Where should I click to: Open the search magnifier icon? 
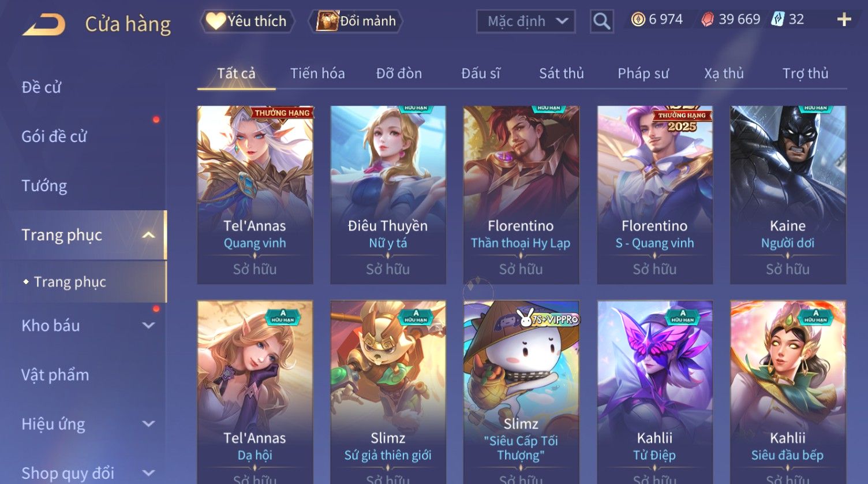point(601,21)
